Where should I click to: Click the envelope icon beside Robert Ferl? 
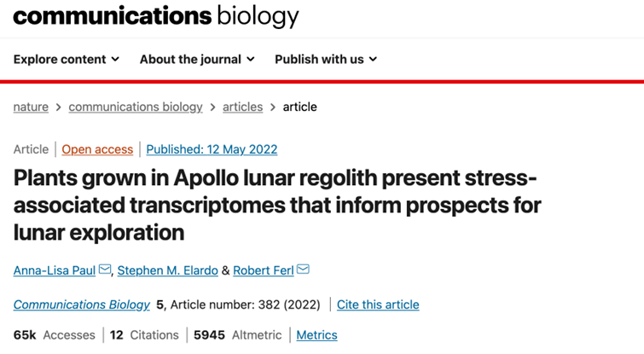(x=303, y=270)
